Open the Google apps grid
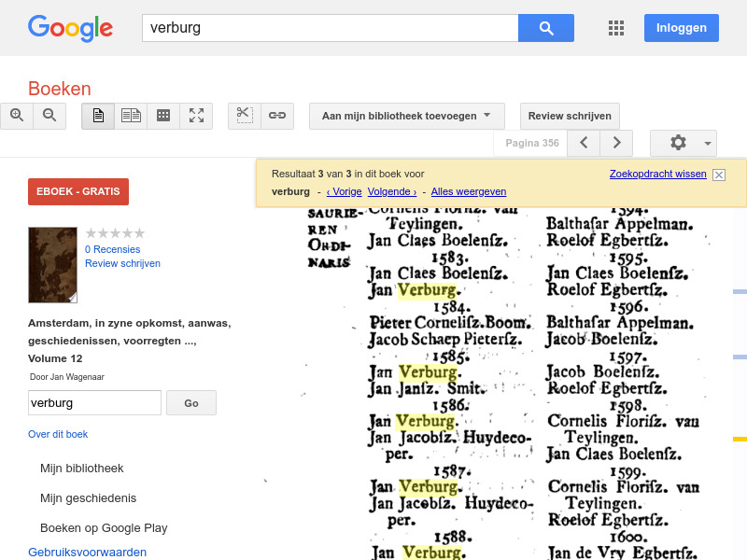Viewport: 747px width, 560px height. [616, 28]
